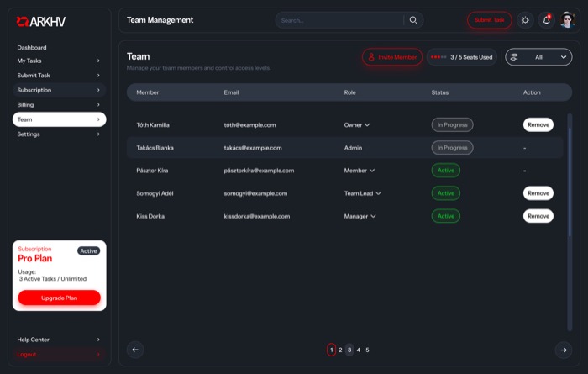Open role dropdown for Tóth Kamilla

point(357,125)
